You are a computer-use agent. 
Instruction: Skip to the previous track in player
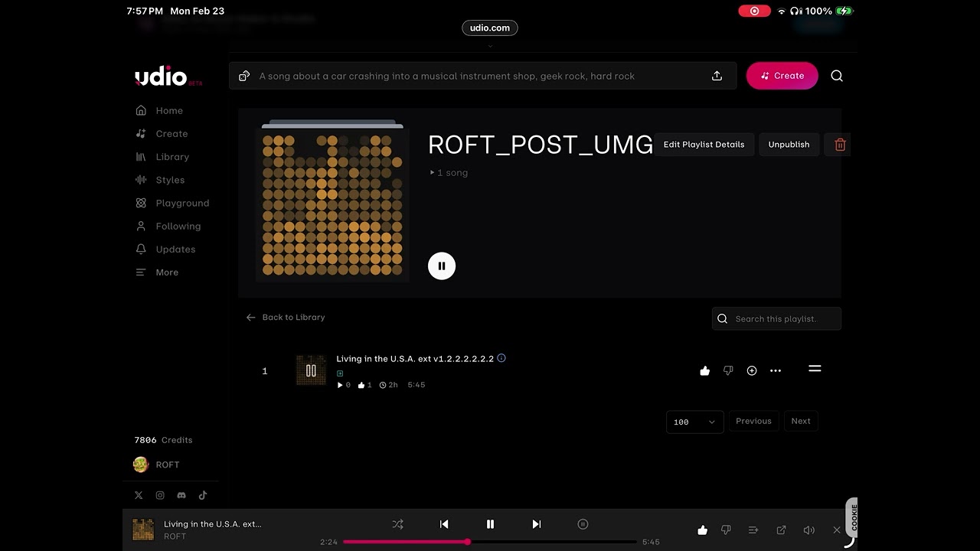pyautogui.click(x=444, y=524)
